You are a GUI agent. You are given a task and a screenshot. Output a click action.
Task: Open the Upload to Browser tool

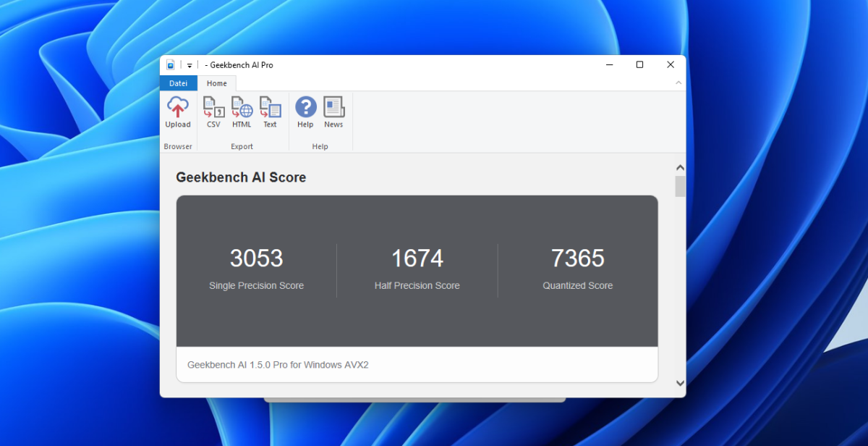click(x=177, y=112)
